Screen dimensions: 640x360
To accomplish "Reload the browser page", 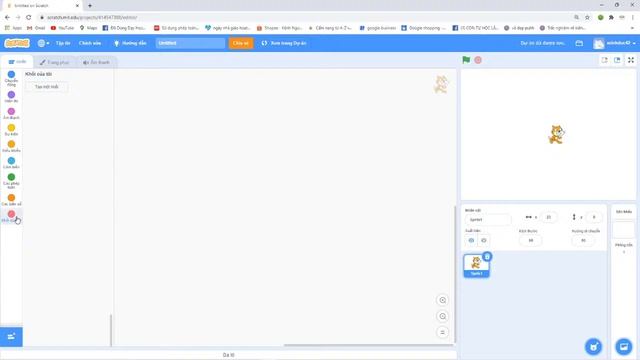I will pyautogui.click(x=29, y=18).
